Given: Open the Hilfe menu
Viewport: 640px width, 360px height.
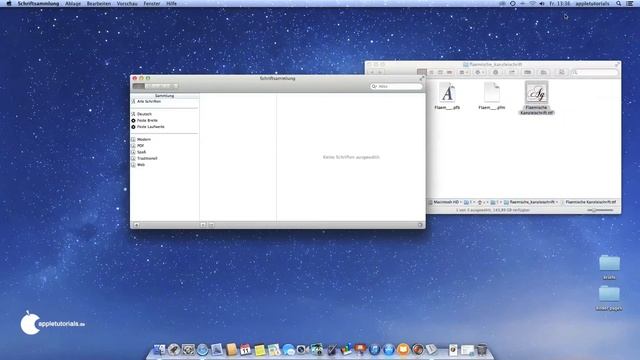Looking at the screenshot, I should click(x=171, y=3).
